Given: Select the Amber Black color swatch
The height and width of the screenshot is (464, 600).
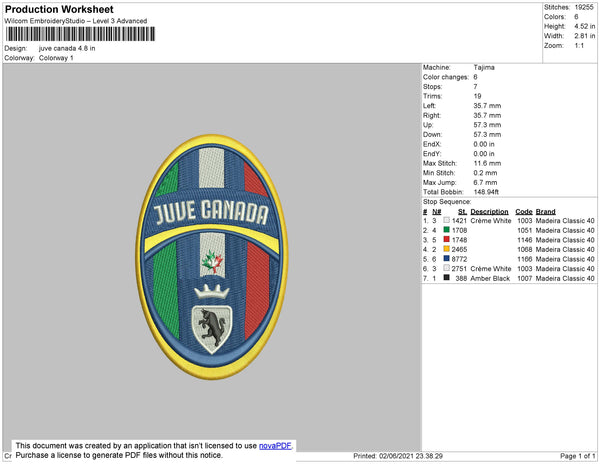Looking at the screenshot, I should pos(447,278).
